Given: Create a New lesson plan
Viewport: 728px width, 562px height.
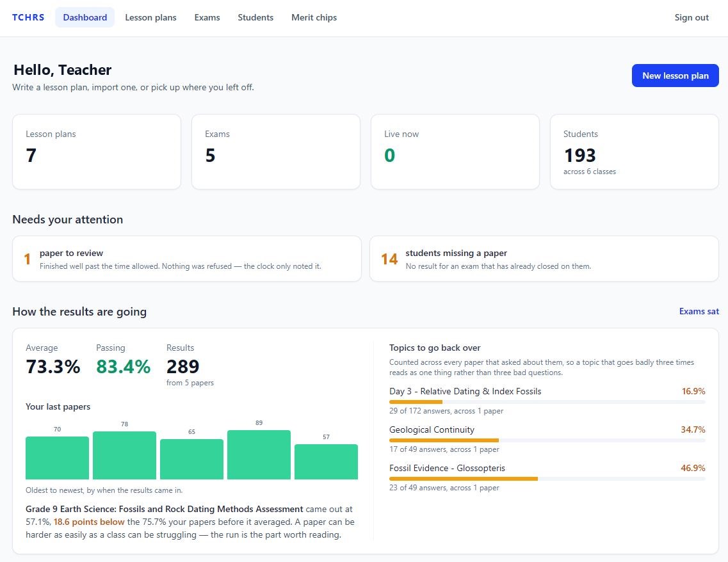Looking at the screenshot, I should [x=675, y=76].
